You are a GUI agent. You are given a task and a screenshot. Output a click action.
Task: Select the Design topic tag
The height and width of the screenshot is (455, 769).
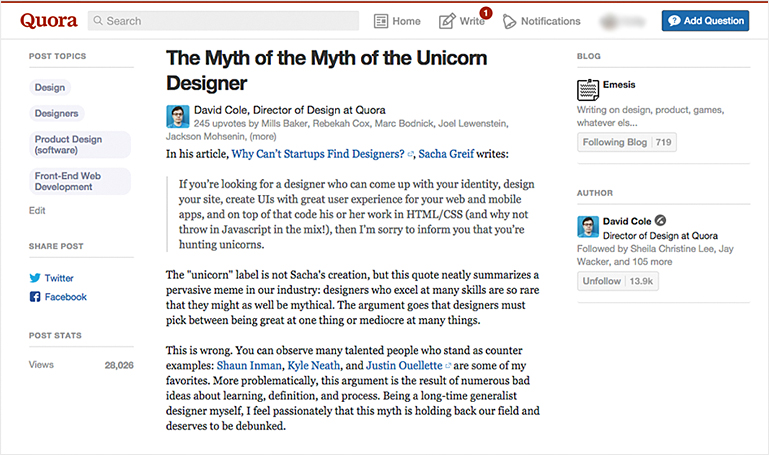click(50, 87)
